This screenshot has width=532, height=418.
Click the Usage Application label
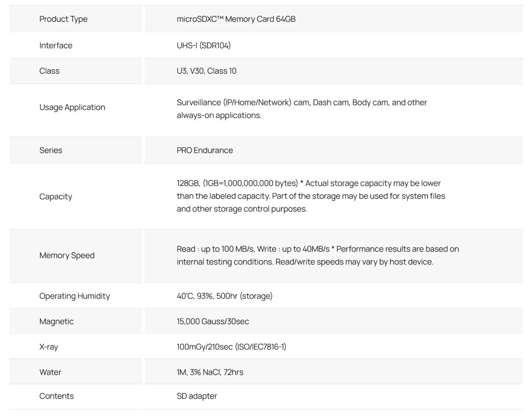point(72,107)
